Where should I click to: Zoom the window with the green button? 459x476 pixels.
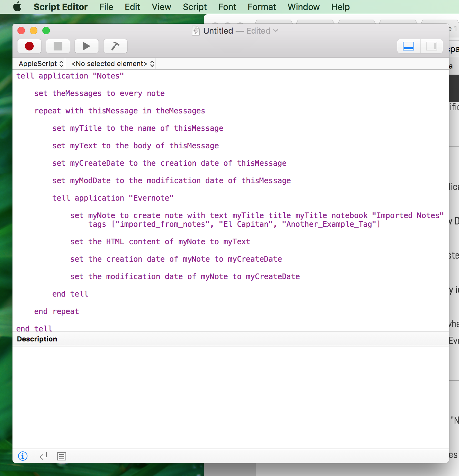point(46,31)
